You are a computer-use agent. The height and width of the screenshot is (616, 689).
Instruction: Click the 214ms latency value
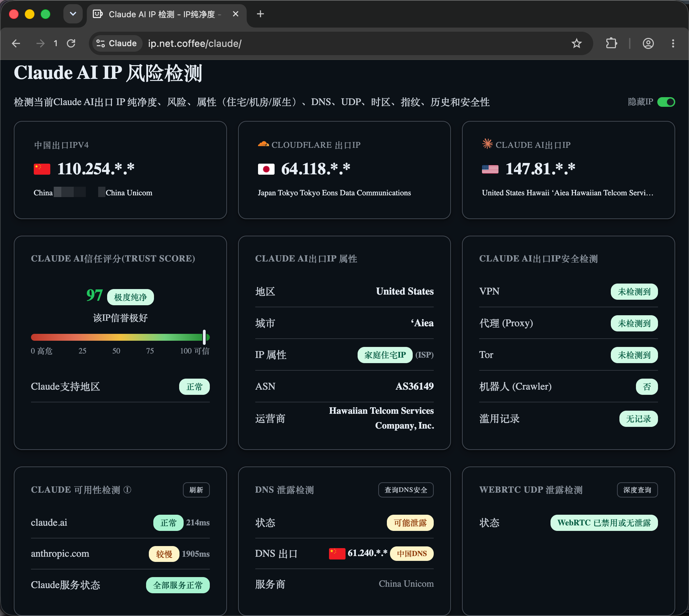tap(198, 522)
